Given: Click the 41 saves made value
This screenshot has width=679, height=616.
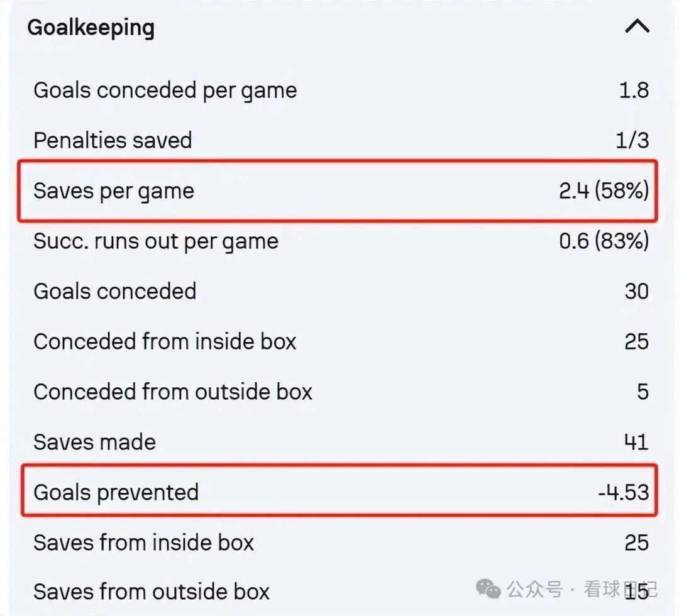Looking at the screenshot, I should [x=636, y=442].
